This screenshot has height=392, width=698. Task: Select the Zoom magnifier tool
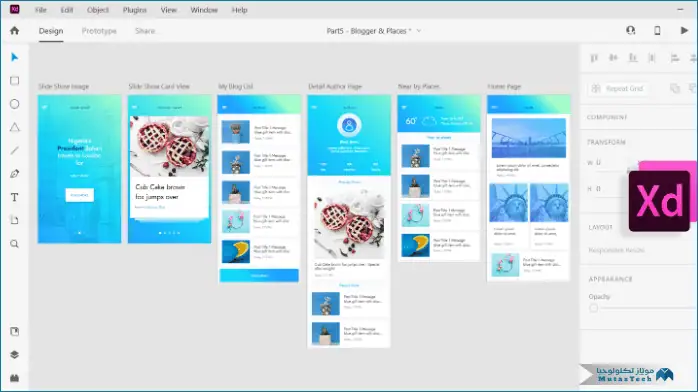(x=15, y=244)
